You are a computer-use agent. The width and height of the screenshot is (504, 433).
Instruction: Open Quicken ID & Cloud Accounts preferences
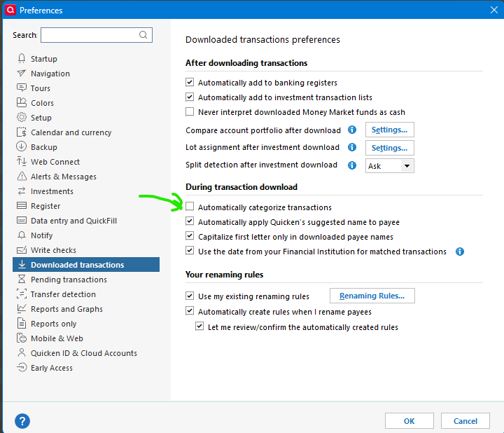tap(83, 353)
